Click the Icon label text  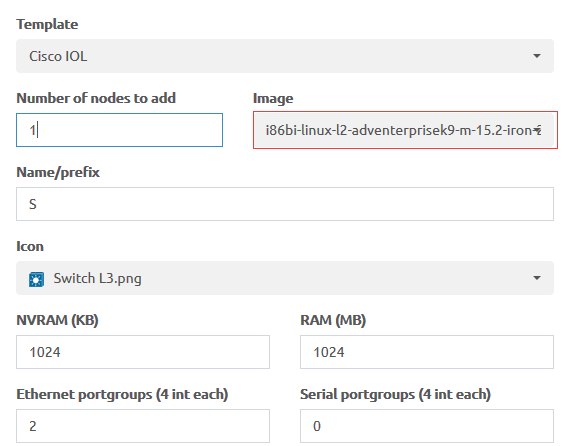click(30, 246)
